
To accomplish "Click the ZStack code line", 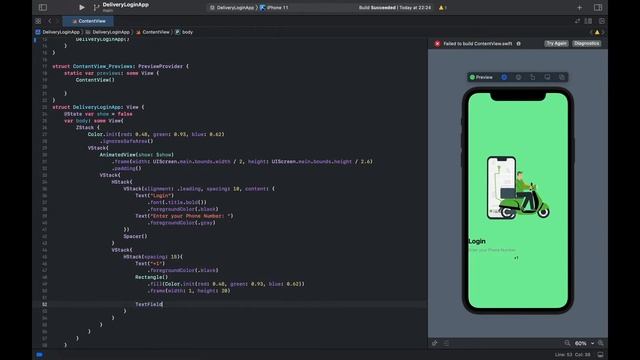I will pos(87,127).
